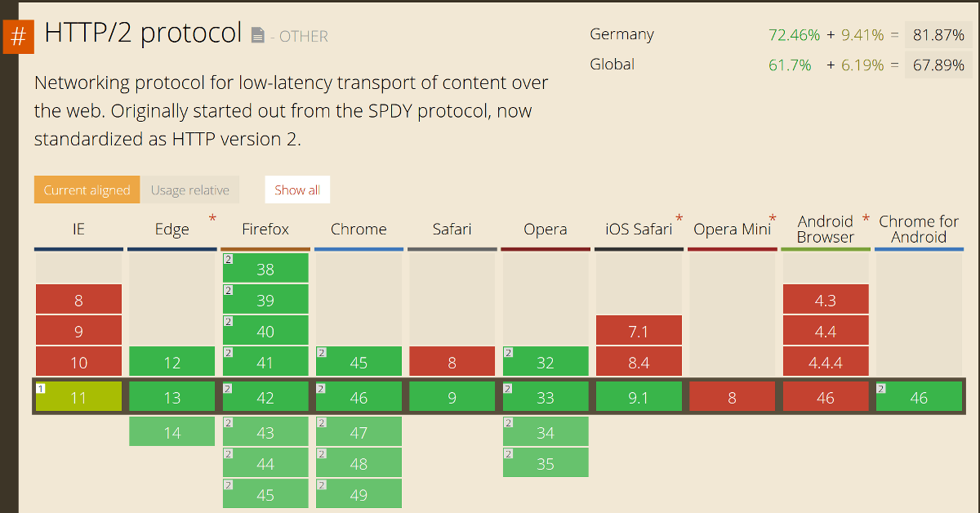This screenshot has width=980, height=513.
Task: Click the hash permalink icon
Action: 18,36
